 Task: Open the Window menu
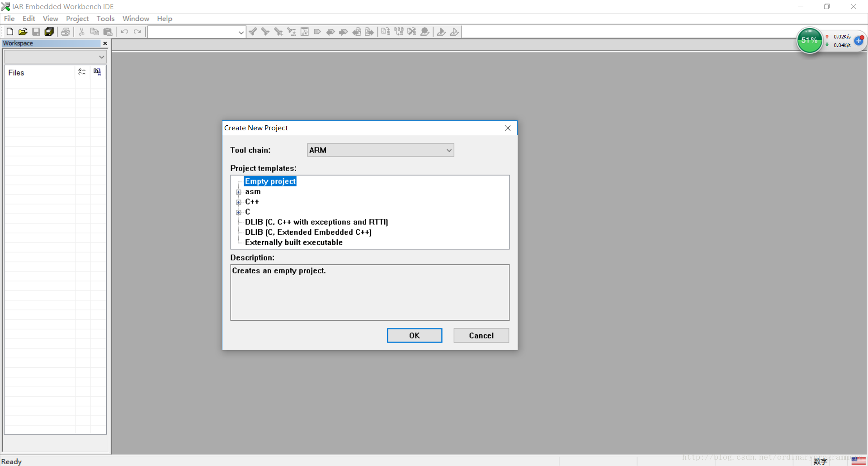pyautogui.click(x=136, y=19)
